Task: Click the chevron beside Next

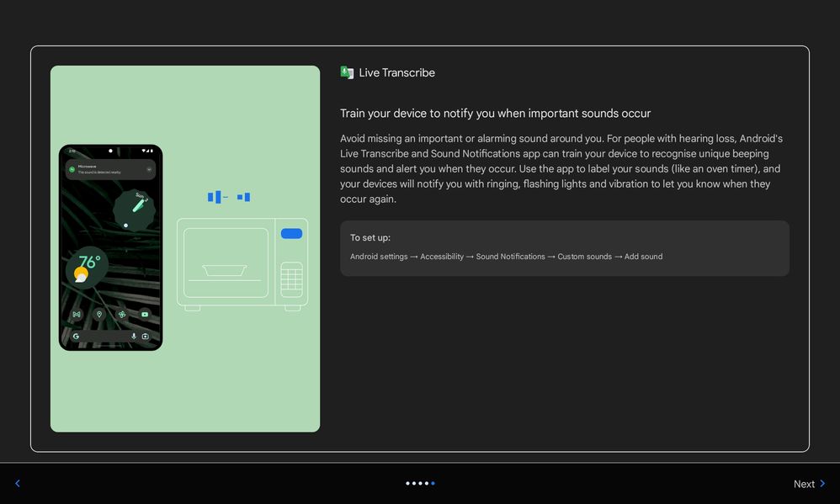Action: coord(822,484)
